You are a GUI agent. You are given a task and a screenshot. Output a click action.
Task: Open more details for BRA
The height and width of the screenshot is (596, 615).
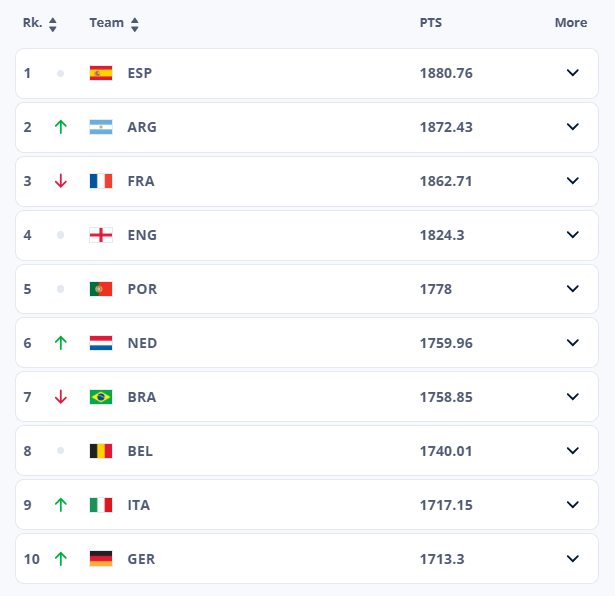click(x=573, y=397)
